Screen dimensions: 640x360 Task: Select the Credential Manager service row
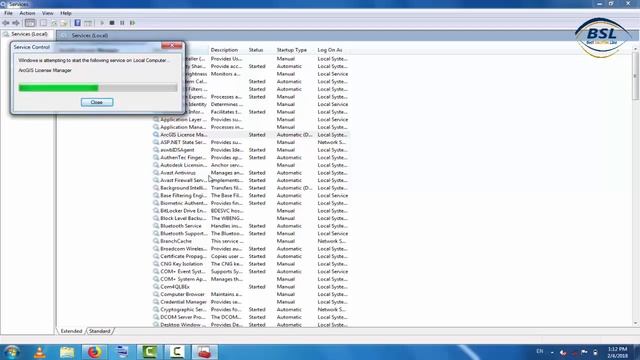(251, 302)
